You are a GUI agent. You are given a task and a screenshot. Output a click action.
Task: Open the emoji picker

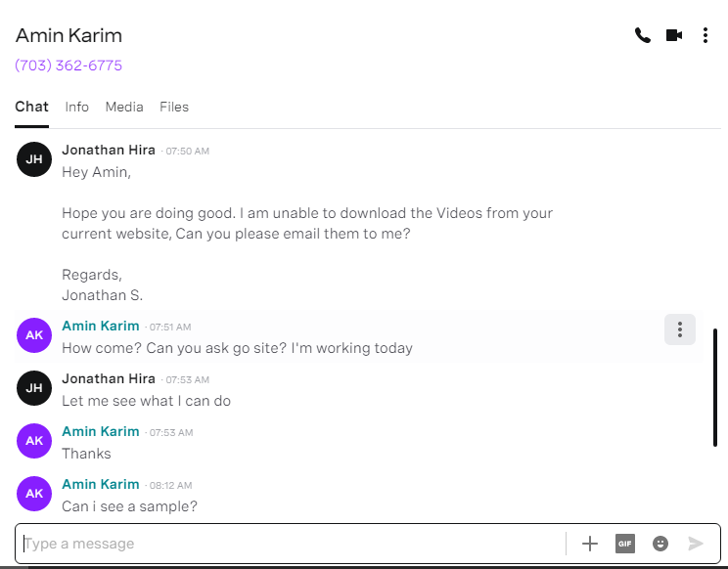pos(660,544)
